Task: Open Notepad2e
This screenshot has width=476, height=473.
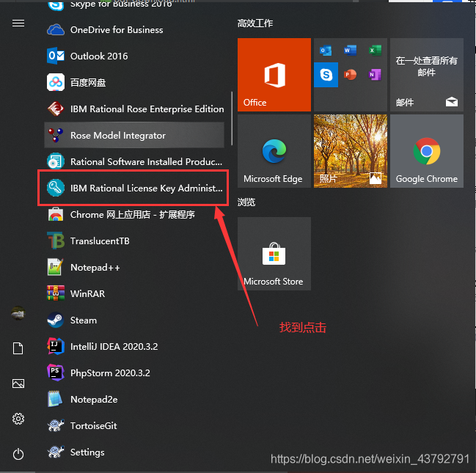Action: (x=134, y=399)
